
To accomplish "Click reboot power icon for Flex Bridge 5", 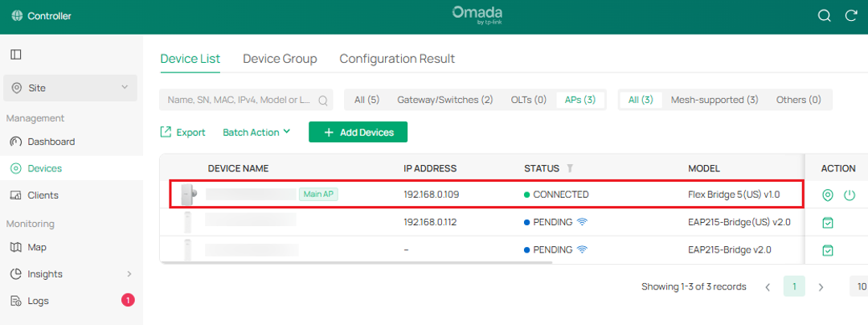I will click(850, 195).
